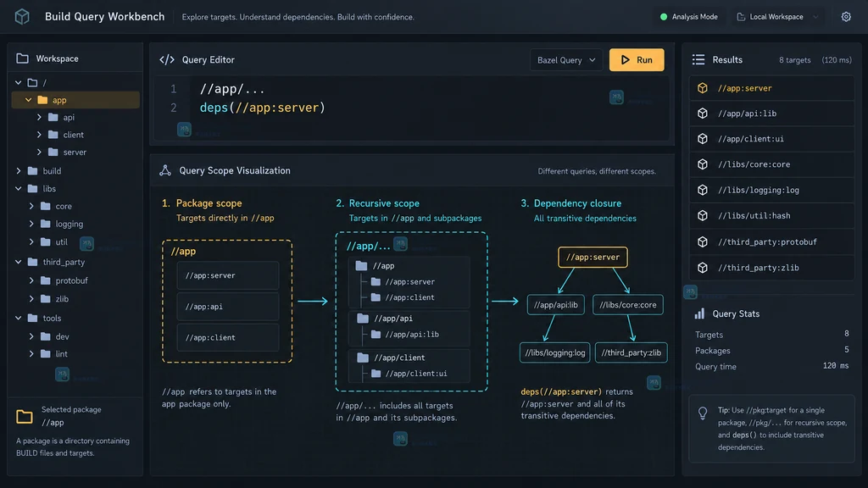Image resolution: width=868 pixels, height=488 pixels.
Task: Click the //libs/core:core dependency graph node
Action: pos(628,305)
